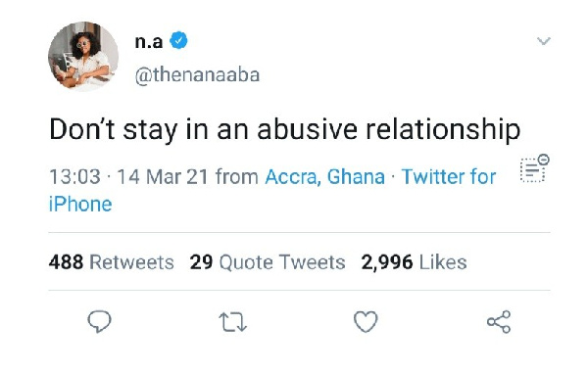Open the tweet thread reader icon

coord(534,168)
